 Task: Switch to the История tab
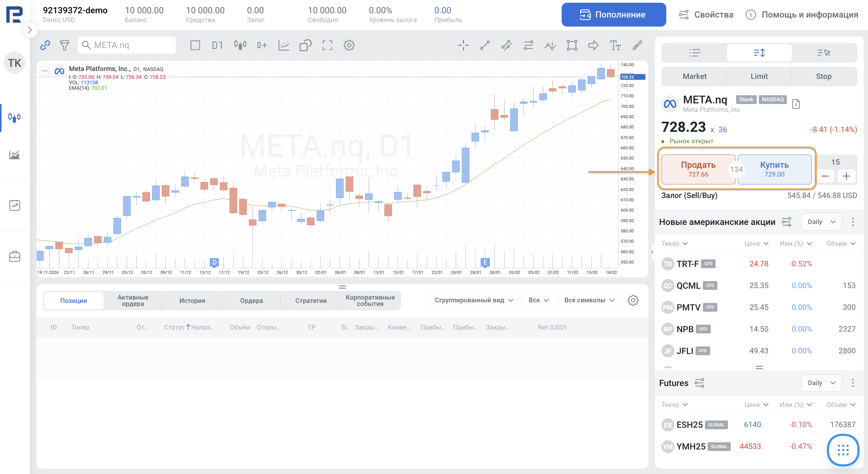pos(192,300)
